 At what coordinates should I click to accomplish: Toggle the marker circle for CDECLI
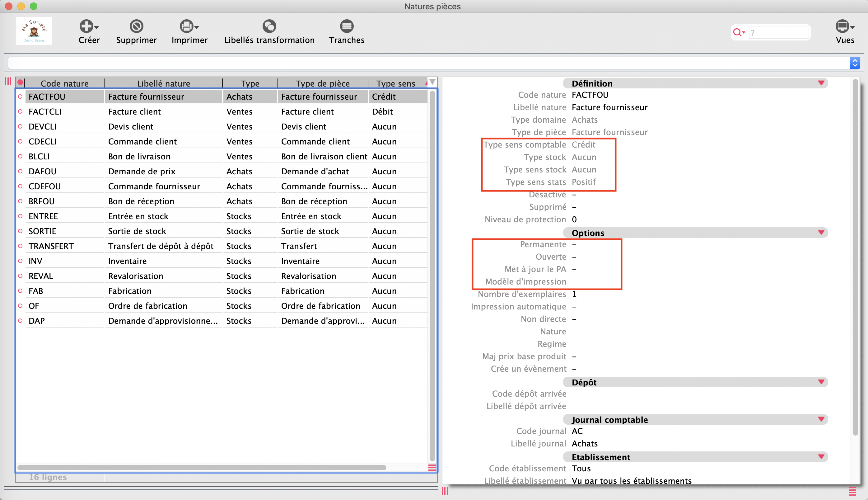(x=20, y=141)
